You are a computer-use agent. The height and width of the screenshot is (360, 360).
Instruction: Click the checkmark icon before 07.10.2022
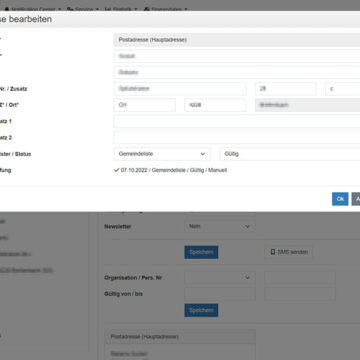coord(116,170)
